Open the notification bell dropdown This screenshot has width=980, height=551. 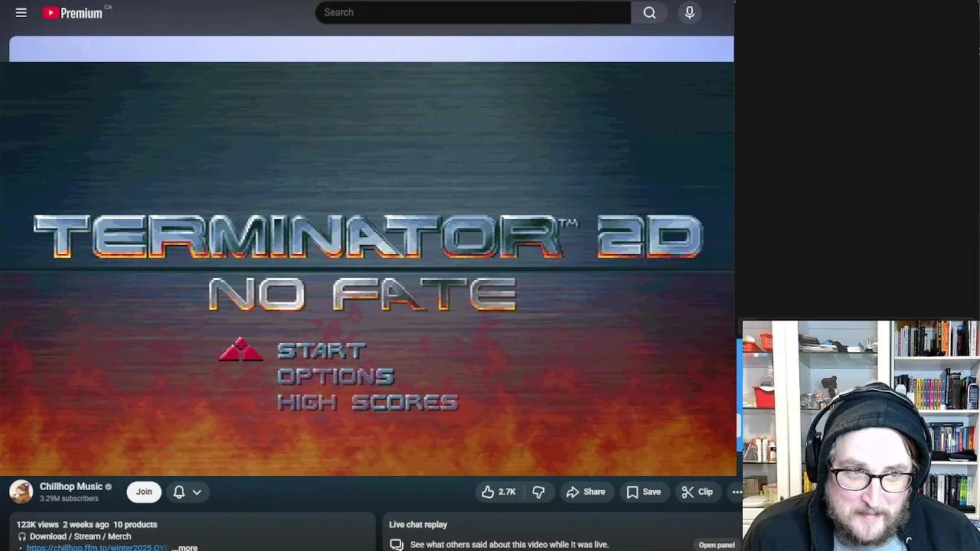click(187, 492)
